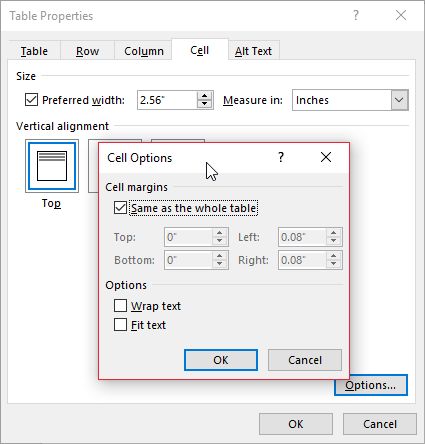Decrease Preferred width with down arrow
Screen dimensions: 425x444
pyautogui.click(x=204, y=104)
